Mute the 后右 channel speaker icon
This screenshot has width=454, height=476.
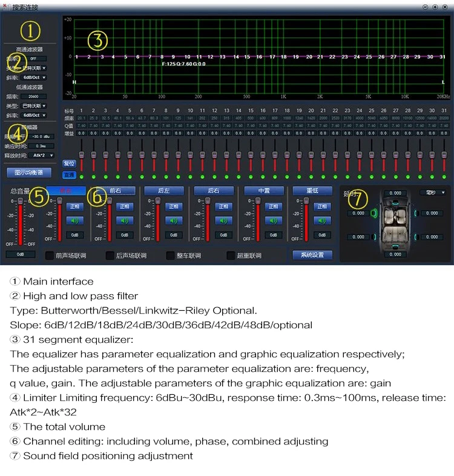coord(223,220)
